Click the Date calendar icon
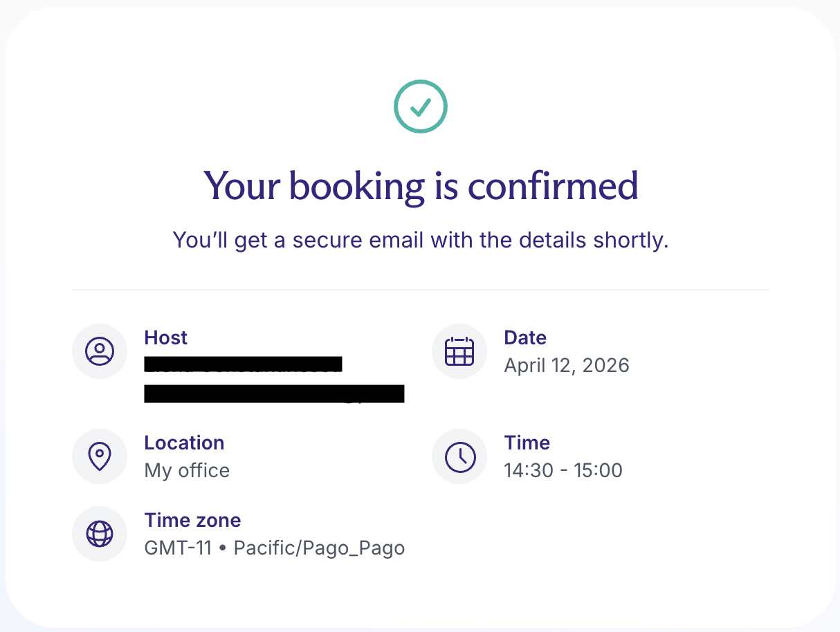840x632 pixels. [459, 351]
